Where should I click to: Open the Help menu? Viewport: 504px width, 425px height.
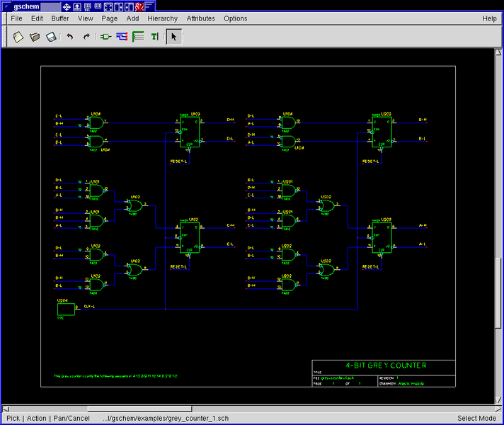tap(489, 18)
